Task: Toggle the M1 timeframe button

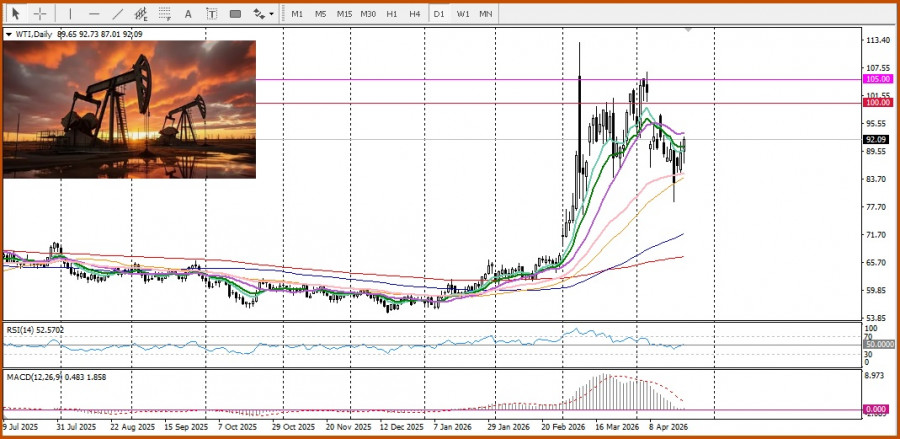Action: 297,14
